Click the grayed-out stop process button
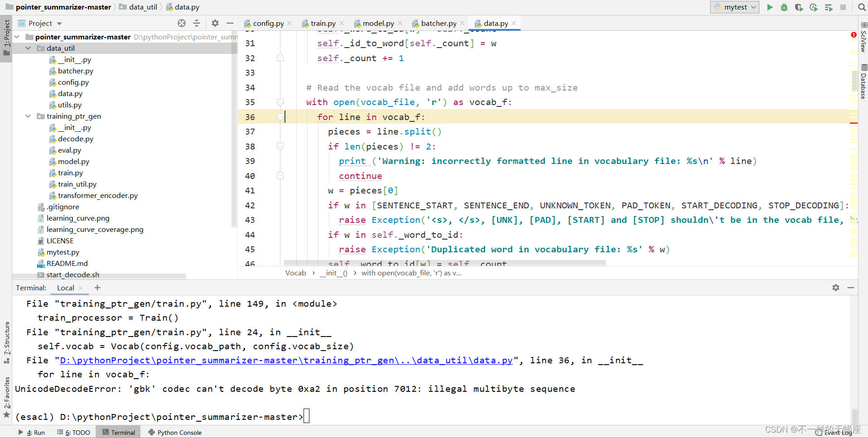Image resolution: width=868 pixels, height=438 pixels. point(843,7)
